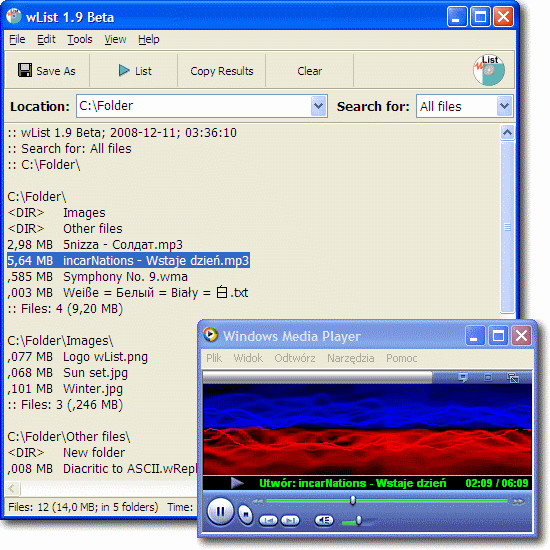This screenshot has height=550, width=550.
Task: Click the 'Logo wList.png' line
Action: point(78,357)
